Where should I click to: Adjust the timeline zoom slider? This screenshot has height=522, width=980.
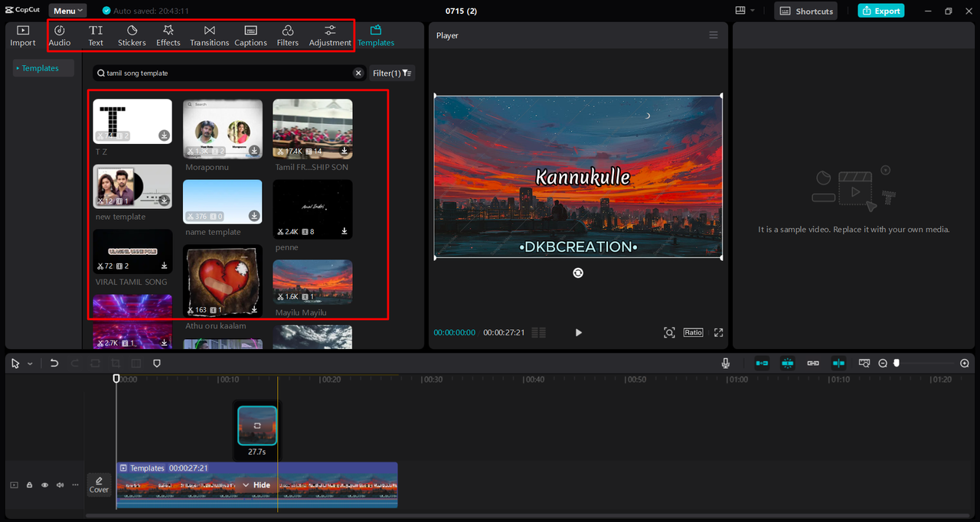pos(897,364)
